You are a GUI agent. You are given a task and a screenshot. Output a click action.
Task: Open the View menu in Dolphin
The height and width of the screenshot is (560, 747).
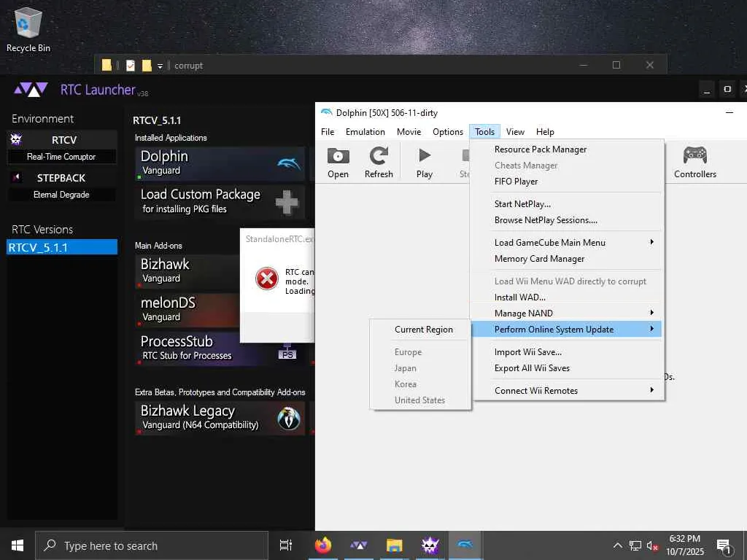(x=515, y=132)
